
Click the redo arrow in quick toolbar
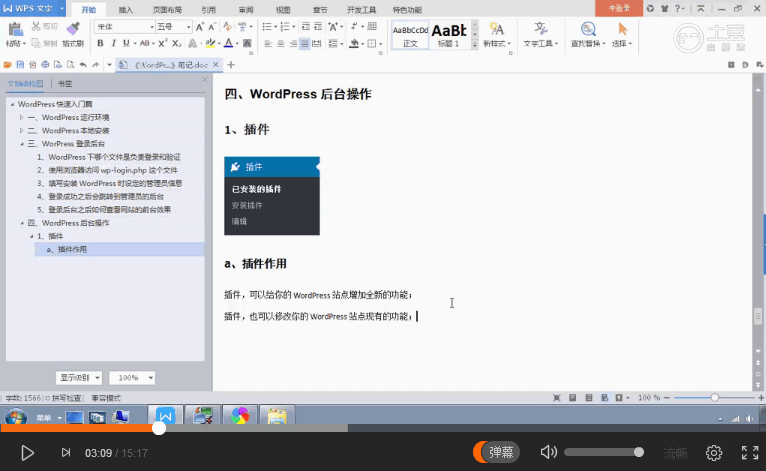click(x=96, y=64)
